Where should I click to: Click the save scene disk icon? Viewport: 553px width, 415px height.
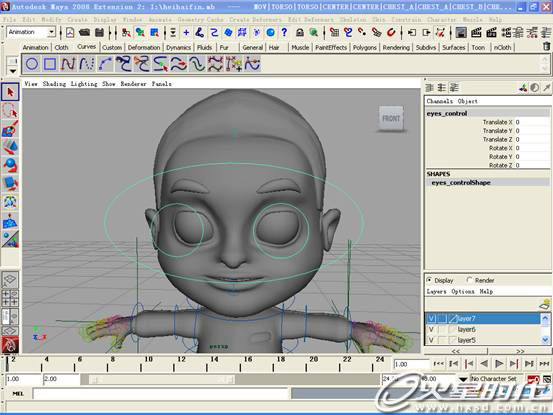(99, 33)
